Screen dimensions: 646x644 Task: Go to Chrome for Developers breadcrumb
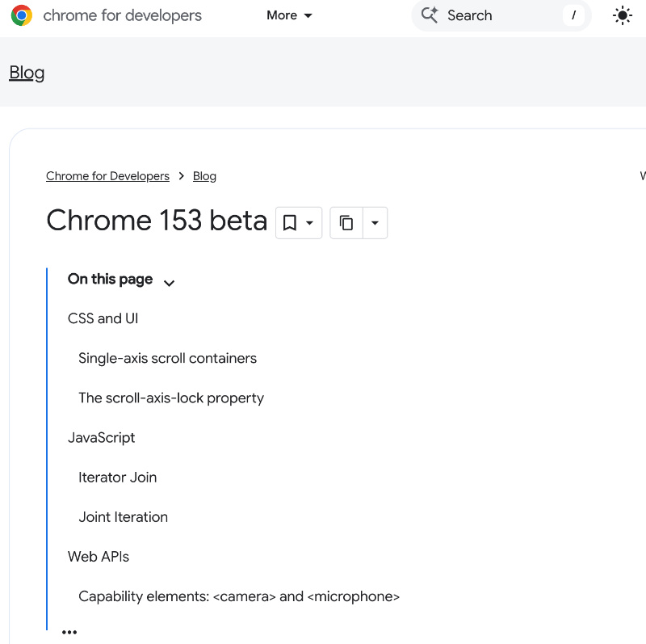pyautogui.click(x=107, y=176)
